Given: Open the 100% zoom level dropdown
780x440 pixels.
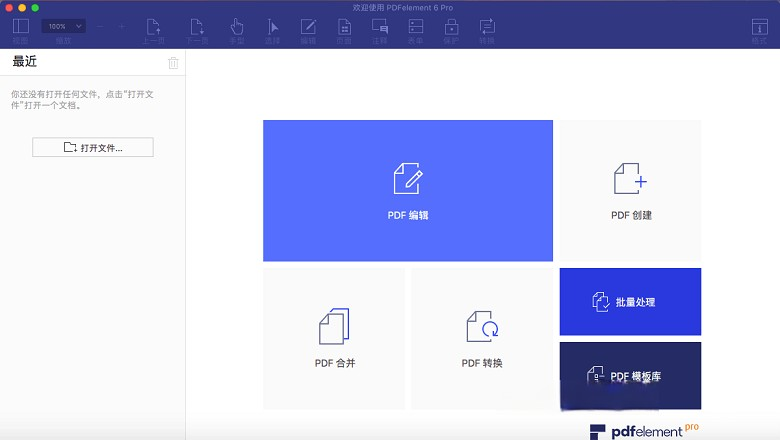Looking at the screenshot, I should click(64, 26).
